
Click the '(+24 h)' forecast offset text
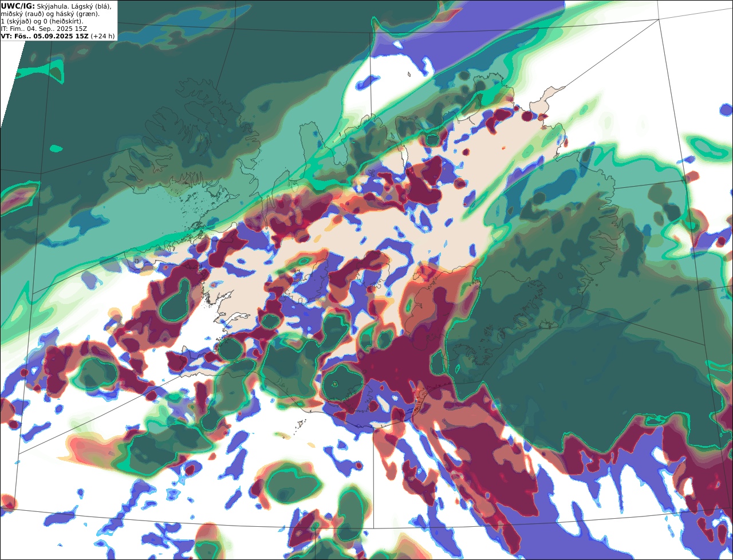point(103,36)
